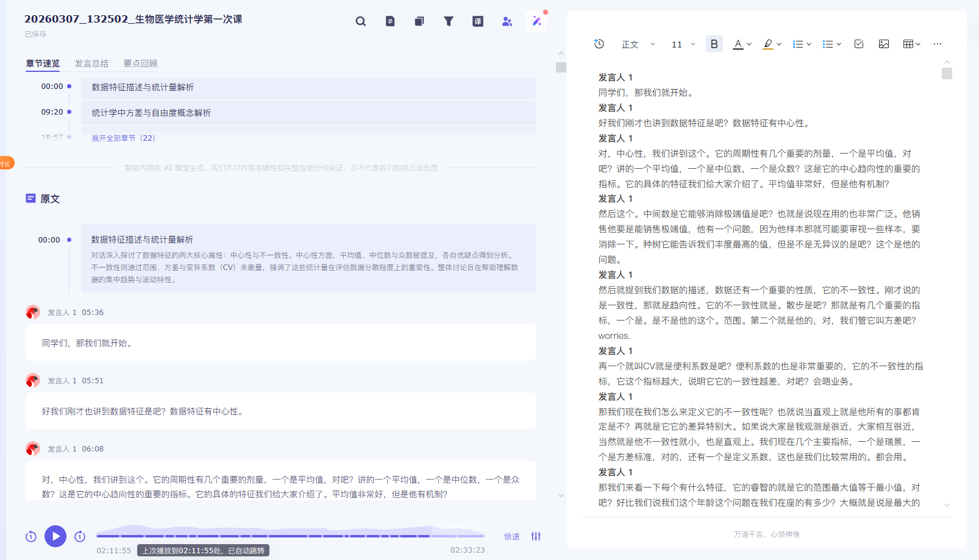
Task: Jump to chapter 统计学中方差与自由度概念解析
Action: point(151,113)
